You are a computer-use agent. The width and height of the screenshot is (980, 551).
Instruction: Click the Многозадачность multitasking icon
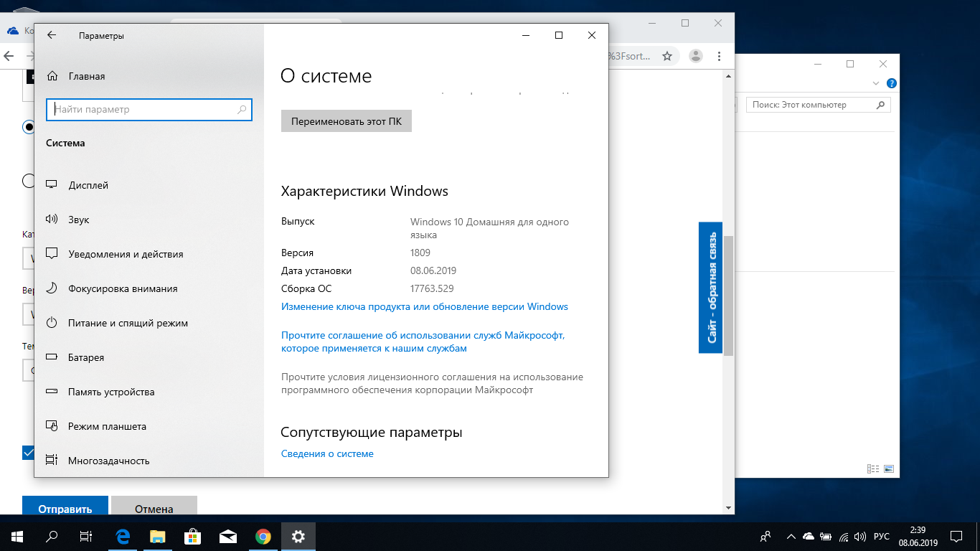[52, 460]
